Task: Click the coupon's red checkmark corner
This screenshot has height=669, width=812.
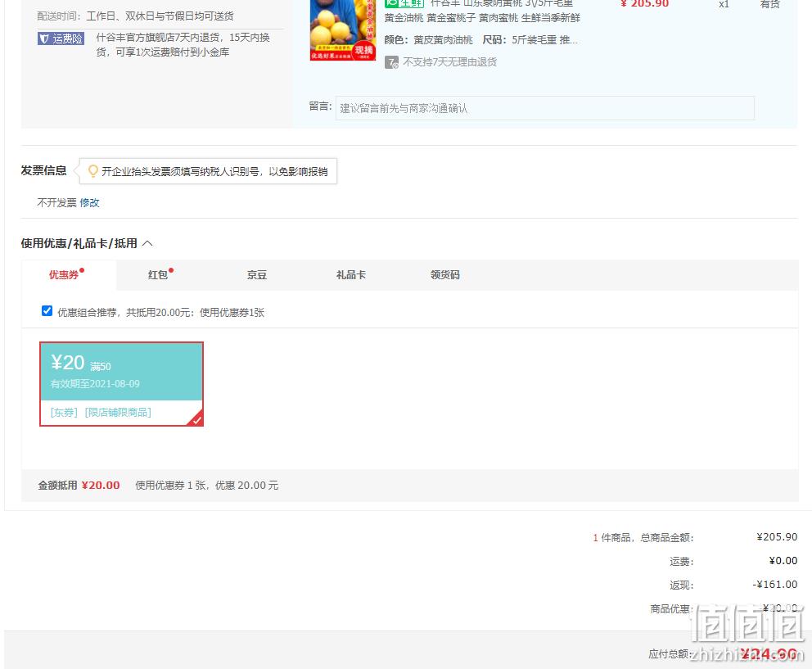Action: tap(196, 419)
